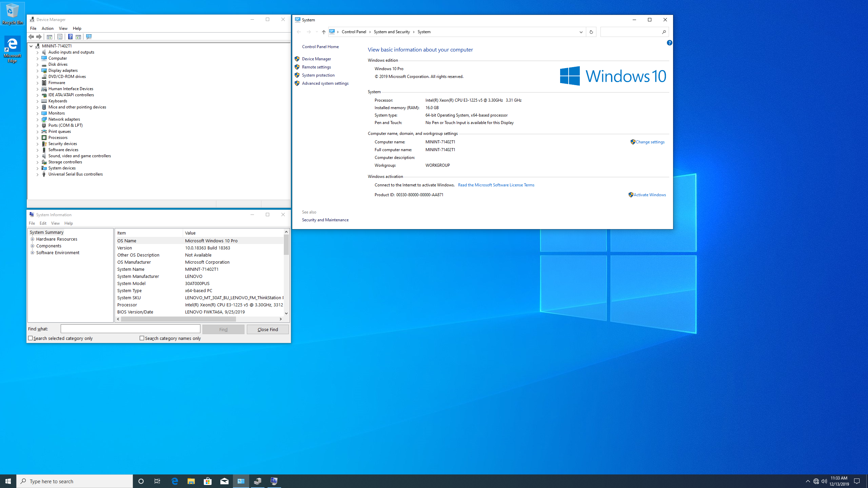Check 'Search selected category only' box

point(31,338)
